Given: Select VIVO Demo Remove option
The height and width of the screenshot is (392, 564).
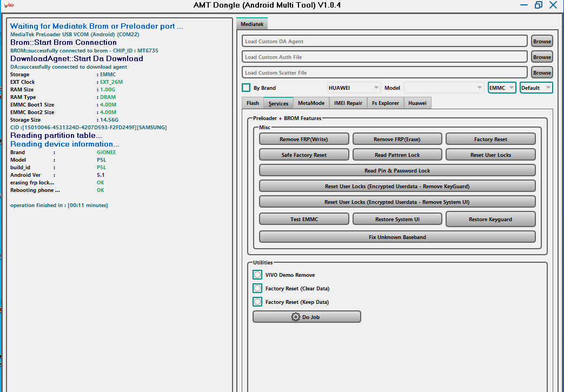Looking at the screenshot, I should click(257, 275).
